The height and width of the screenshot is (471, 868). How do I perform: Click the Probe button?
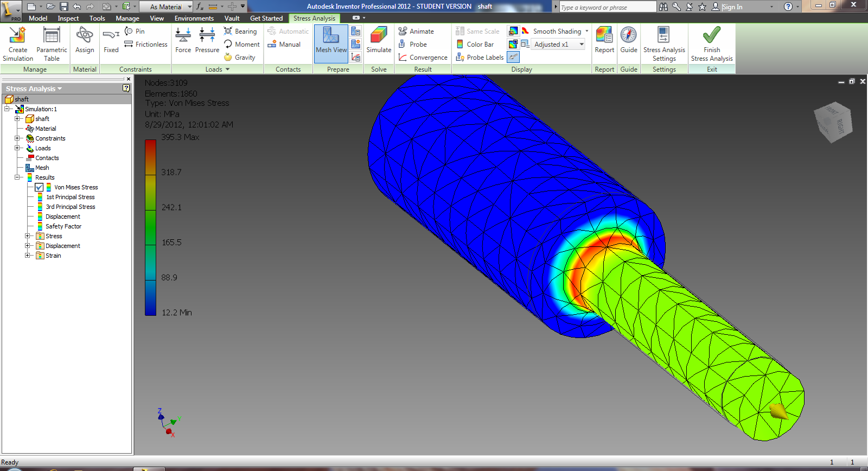point(413,44)
